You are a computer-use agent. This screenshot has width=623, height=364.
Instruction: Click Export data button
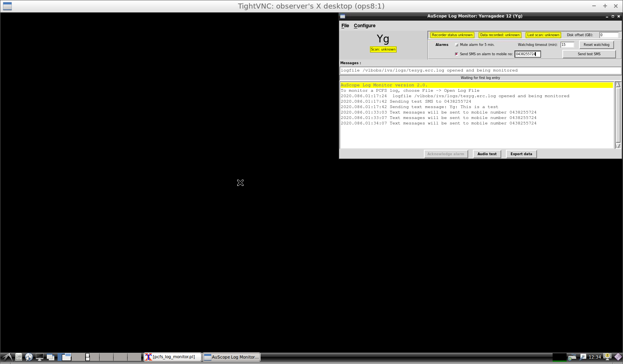tap(521, 154)
